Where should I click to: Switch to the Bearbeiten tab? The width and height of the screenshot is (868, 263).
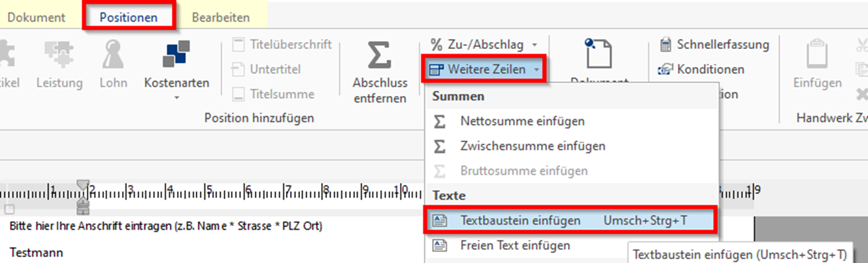click(221, 17)
